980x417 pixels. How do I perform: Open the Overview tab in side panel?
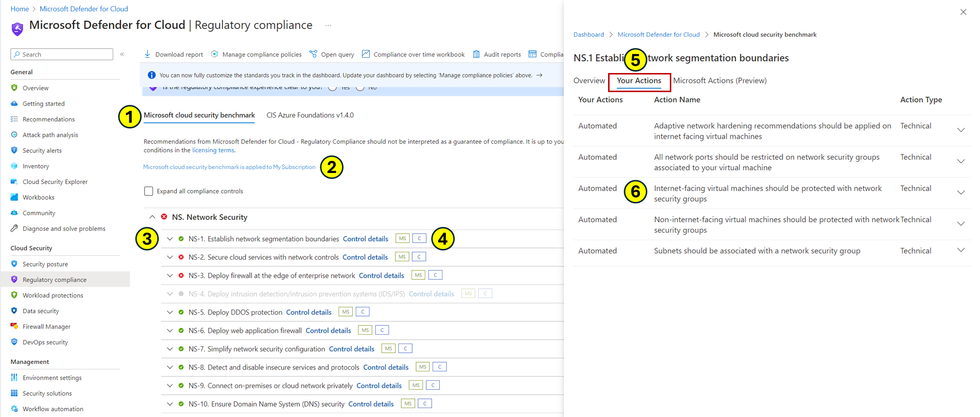[589, 80]
